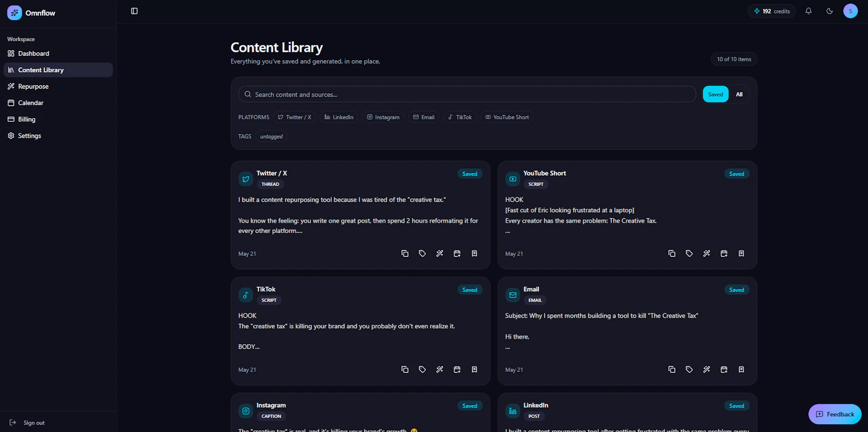The height and width of the screenshot is (432, 868).
Task: Sign out of the workspace
Action: pos(27,423)
